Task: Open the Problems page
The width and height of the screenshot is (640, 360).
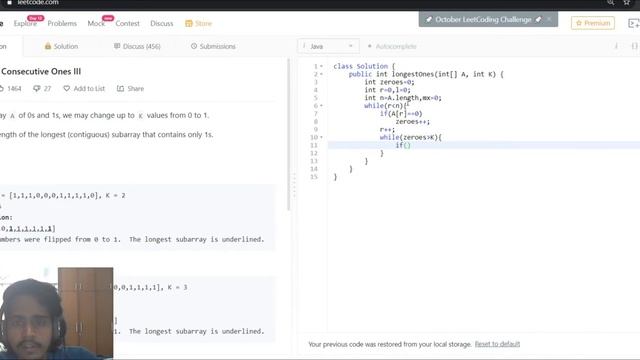Action: (x=62, y=24)
